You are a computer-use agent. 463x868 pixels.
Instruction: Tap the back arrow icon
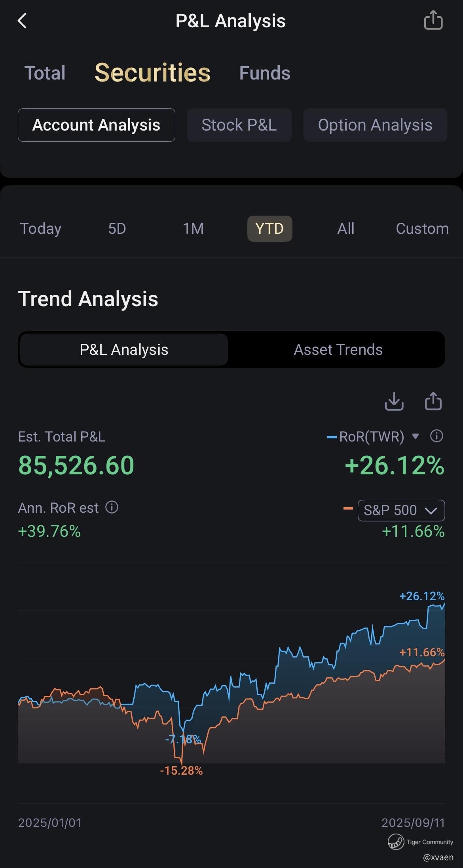tap(22, 21)
